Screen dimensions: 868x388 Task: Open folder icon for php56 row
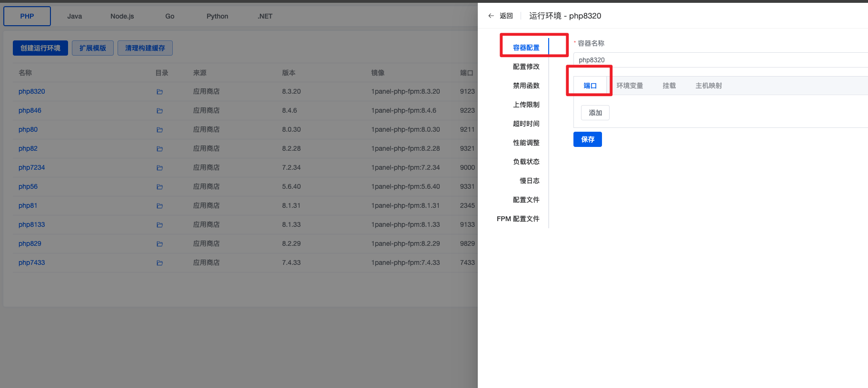click(x=159, y=187)
